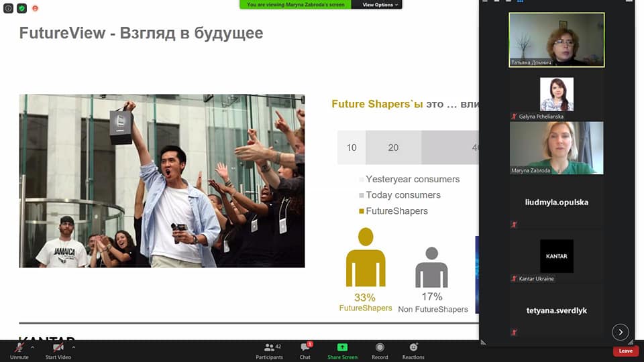Start recording with the Record button
Image resolution: width=644 pixels, height=362 pixels.
tap(380, 347)
